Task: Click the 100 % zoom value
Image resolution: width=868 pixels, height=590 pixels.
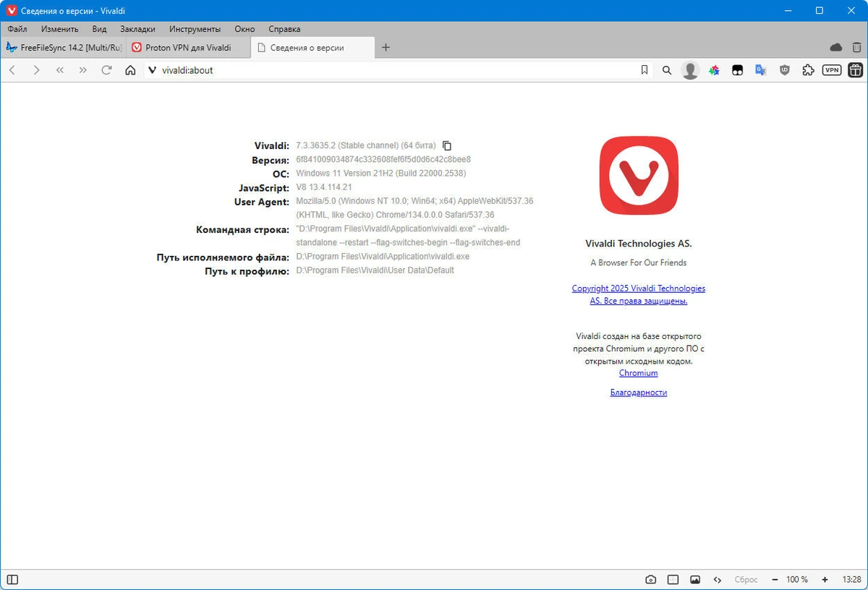Action: [797, 580]
